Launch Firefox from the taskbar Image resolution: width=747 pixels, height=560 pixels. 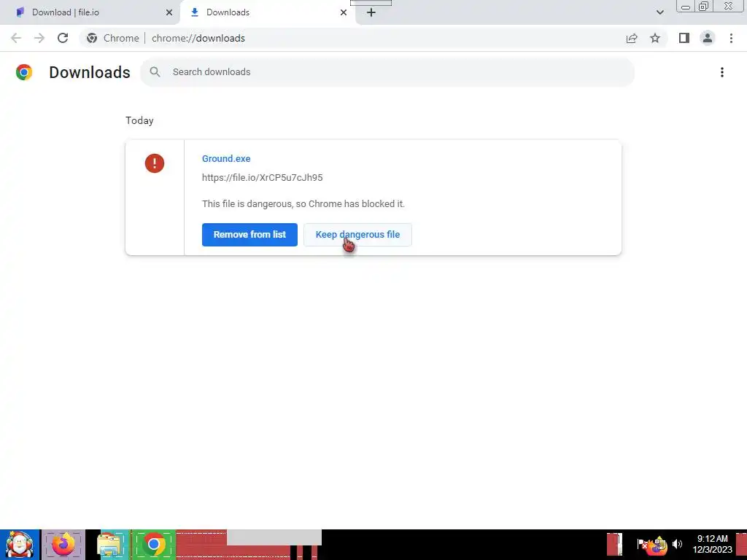(63, 544)
